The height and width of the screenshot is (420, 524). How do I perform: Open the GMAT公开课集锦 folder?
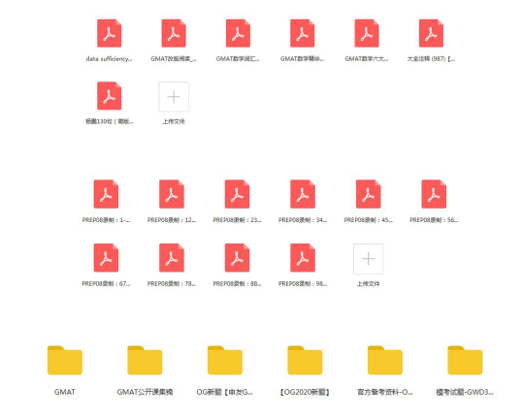pos(145,360)
